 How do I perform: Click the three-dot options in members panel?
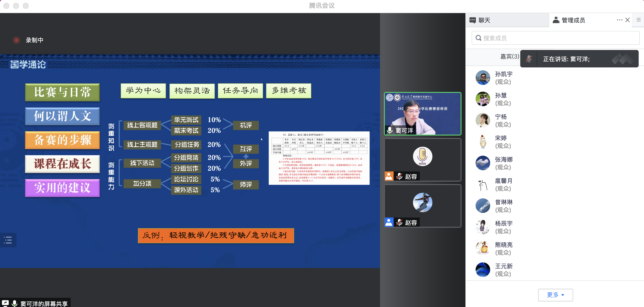(619, 20)
